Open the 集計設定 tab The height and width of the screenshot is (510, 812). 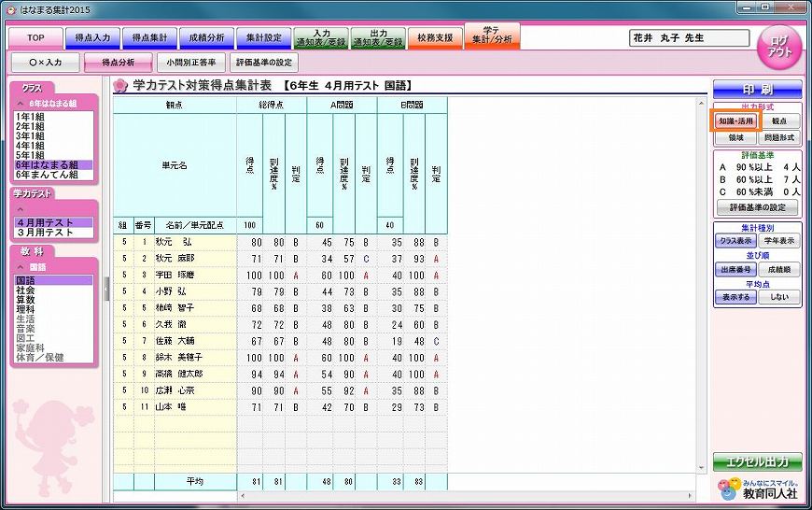point(263,38)
